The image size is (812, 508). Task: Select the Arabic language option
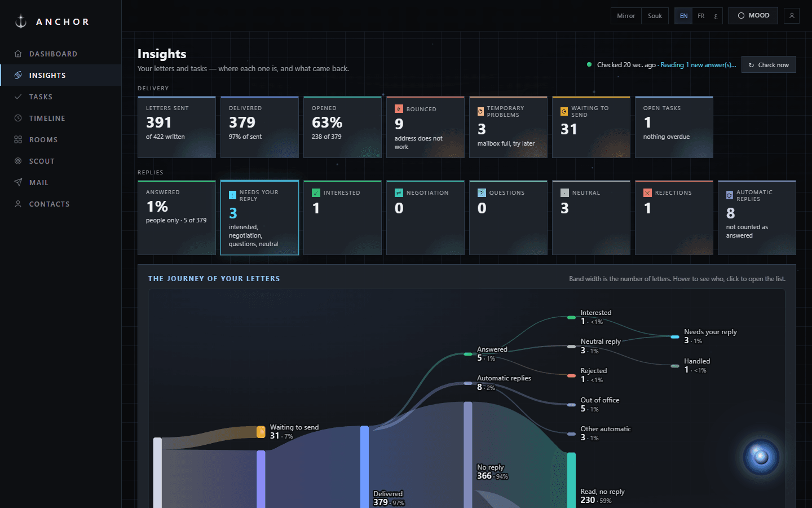pos(716,16)
